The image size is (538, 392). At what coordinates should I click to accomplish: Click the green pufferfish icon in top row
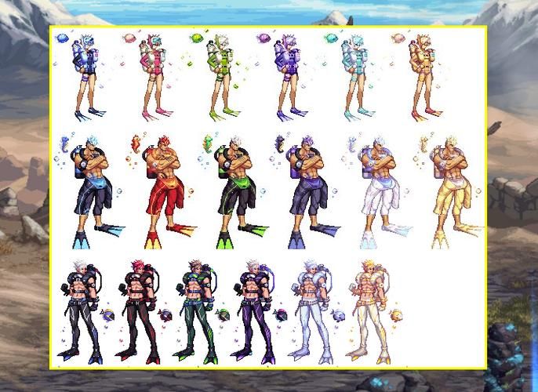[196, 38]
